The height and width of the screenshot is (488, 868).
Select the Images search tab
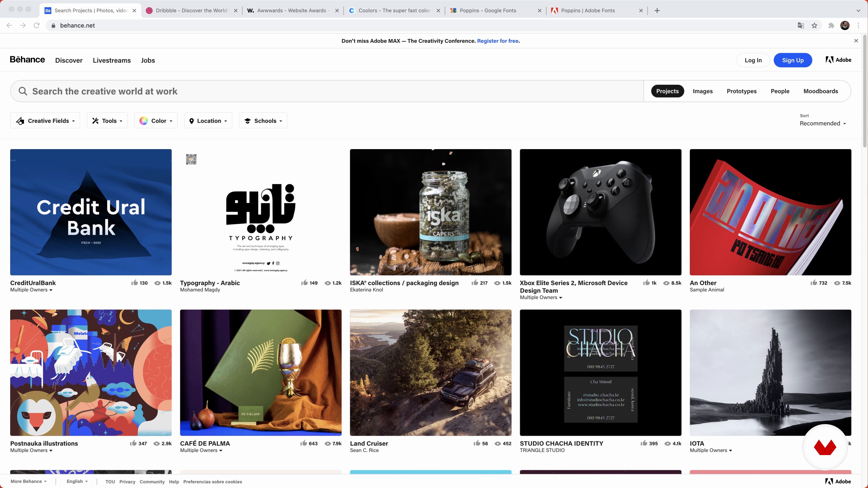click(x=703, y=91)
